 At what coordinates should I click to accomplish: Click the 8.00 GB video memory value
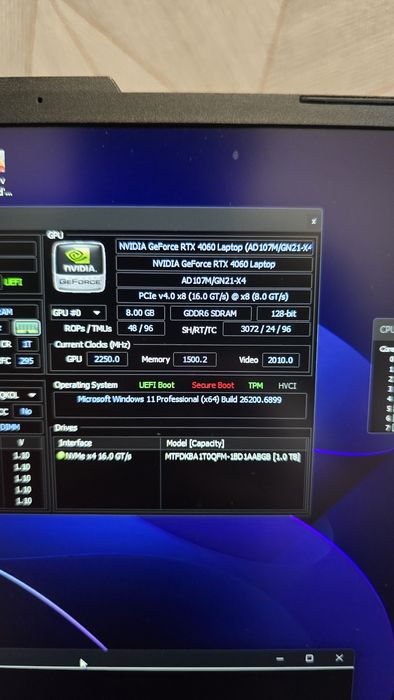[x=141, y=313]
